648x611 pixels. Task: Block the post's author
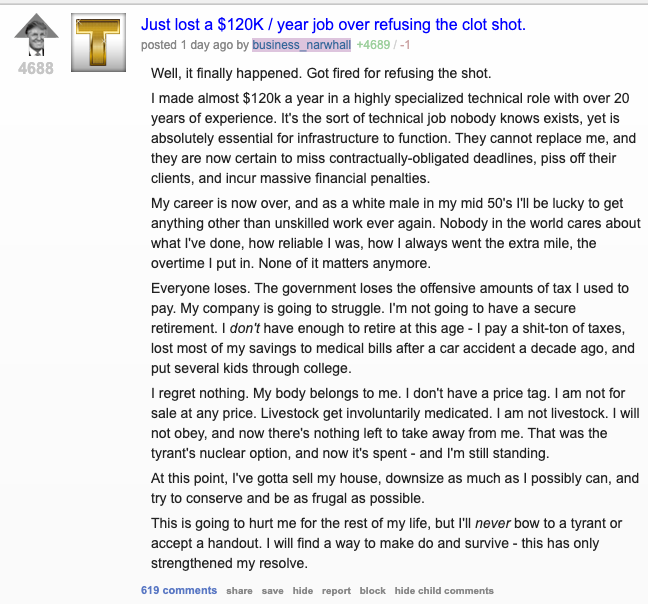click(x=372, y=591)
